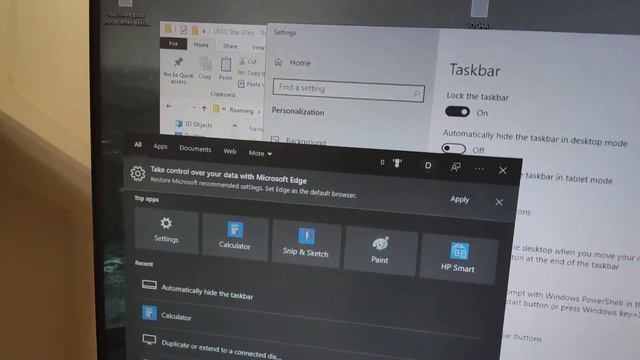Select 3D Objects in File Explorer tree

[x=194, y=124]
